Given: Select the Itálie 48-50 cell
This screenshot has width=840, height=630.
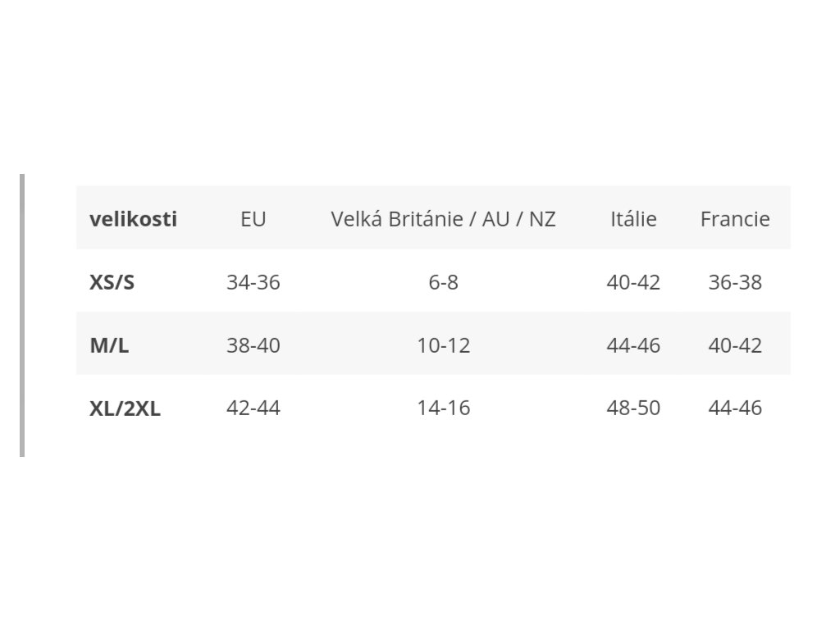Looking at the screenshot, I should click(x=633, y=409).
